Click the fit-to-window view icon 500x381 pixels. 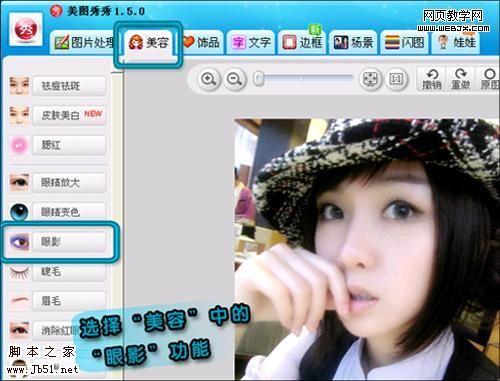(370, 79)
